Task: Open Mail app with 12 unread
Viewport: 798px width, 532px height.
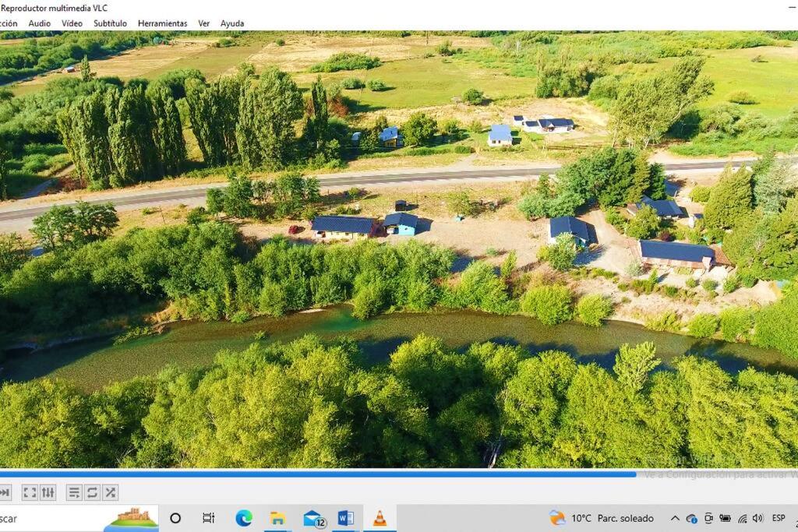Action: [314, 518]
